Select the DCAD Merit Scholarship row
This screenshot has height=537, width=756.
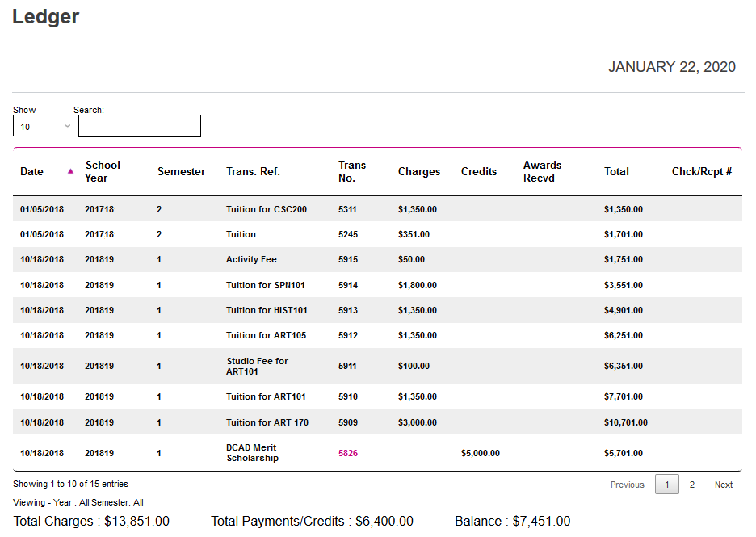point(252,453)
